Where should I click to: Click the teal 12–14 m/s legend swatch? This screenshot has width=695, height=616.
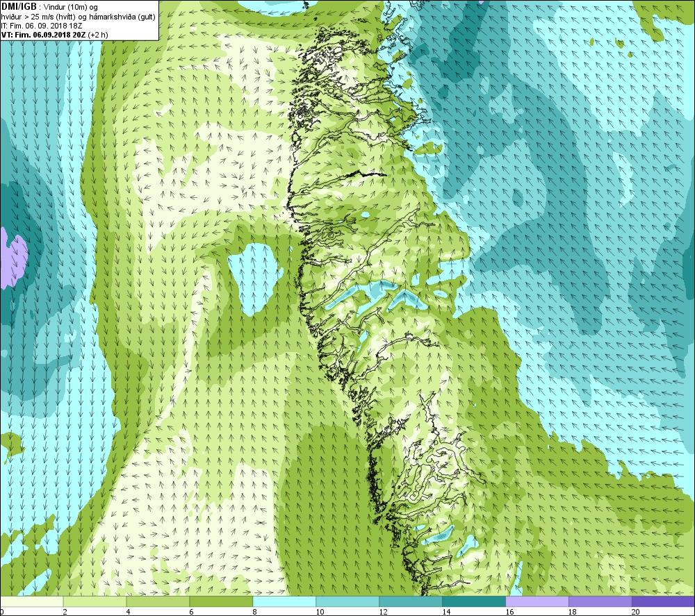click(411, 601)
